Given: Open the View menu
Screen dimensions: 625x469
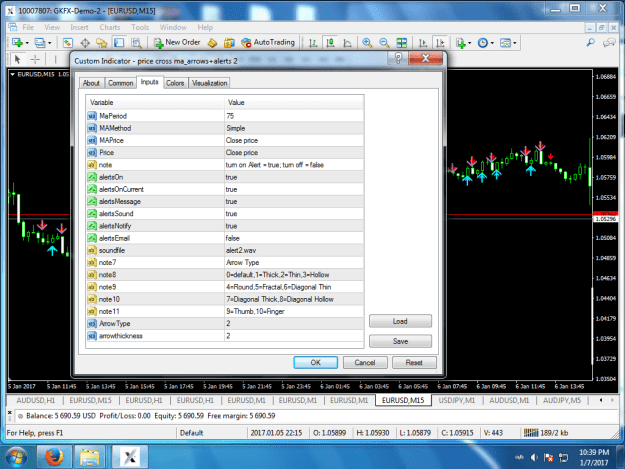Looking at the screenshot, I should pyautogui.click(x=52, y=27).
